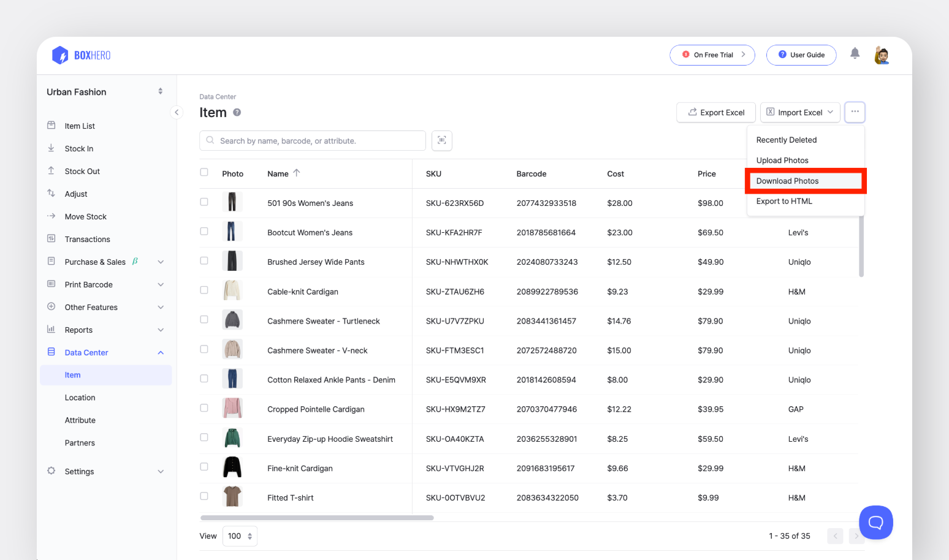Check the Cable-knit Cardigan row checkbox
The image size is (949, 560).
coord(204,290)
